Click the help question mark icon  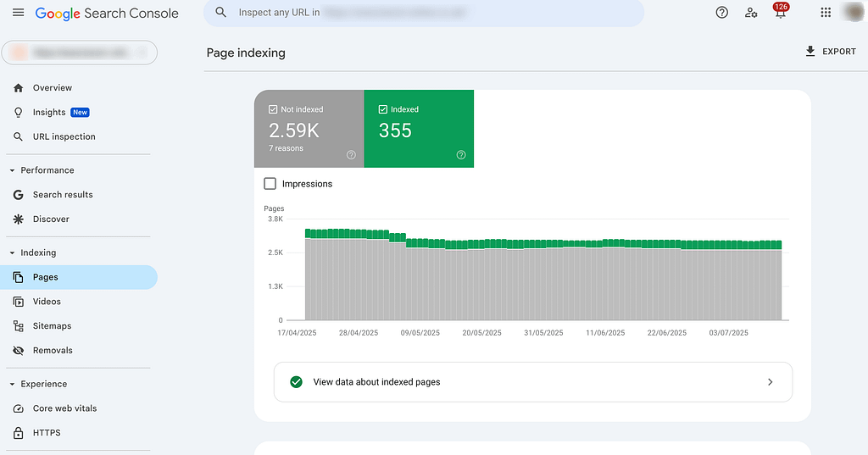click(722, 13)
